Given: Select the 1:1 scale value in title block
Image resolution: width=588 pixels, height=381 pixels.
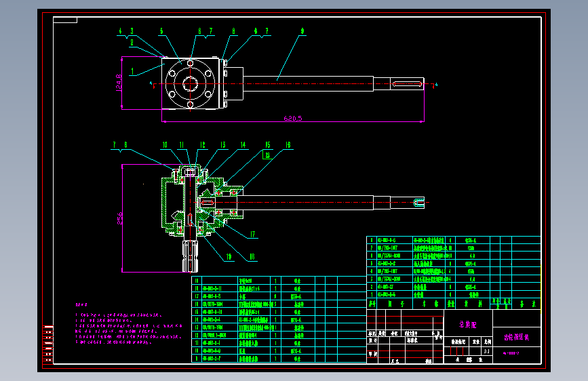Looking at the screenshot, I should click(x=486, y=351).
